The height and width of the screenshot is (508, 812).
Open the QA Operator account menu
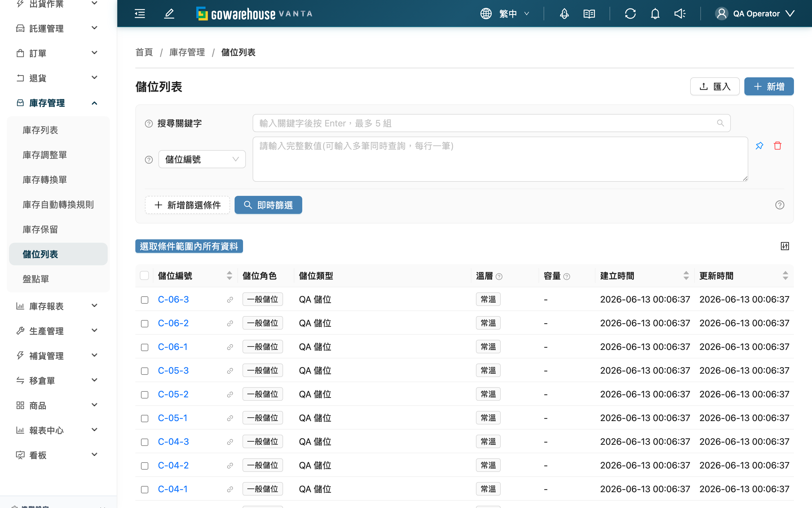754,14
